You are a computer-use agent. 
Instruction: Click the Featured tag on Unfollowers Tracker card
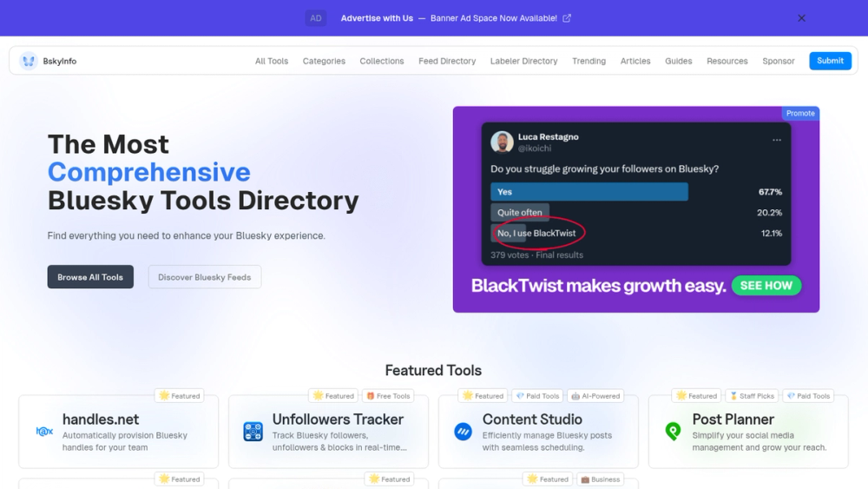coord(333,396)
